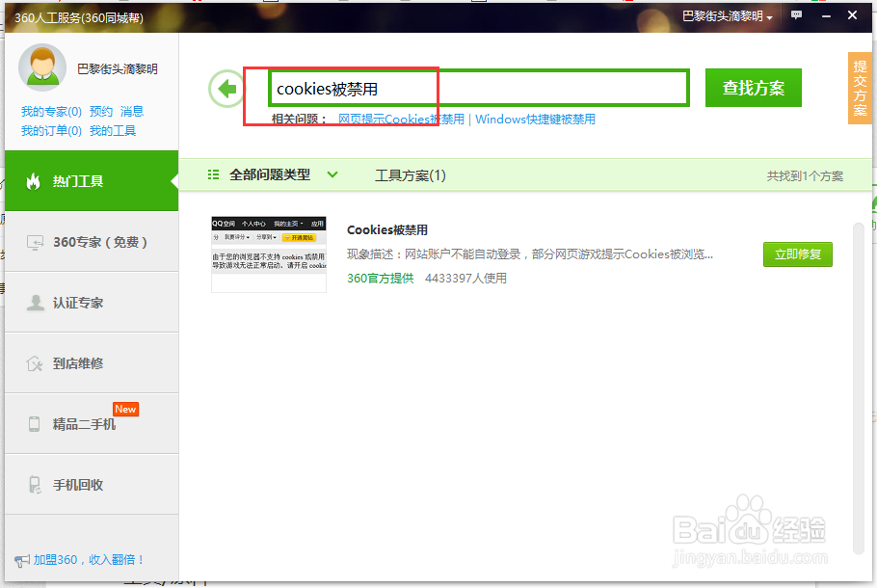Click the Cookies被禁用 result thumbnail

pos(269,254)
